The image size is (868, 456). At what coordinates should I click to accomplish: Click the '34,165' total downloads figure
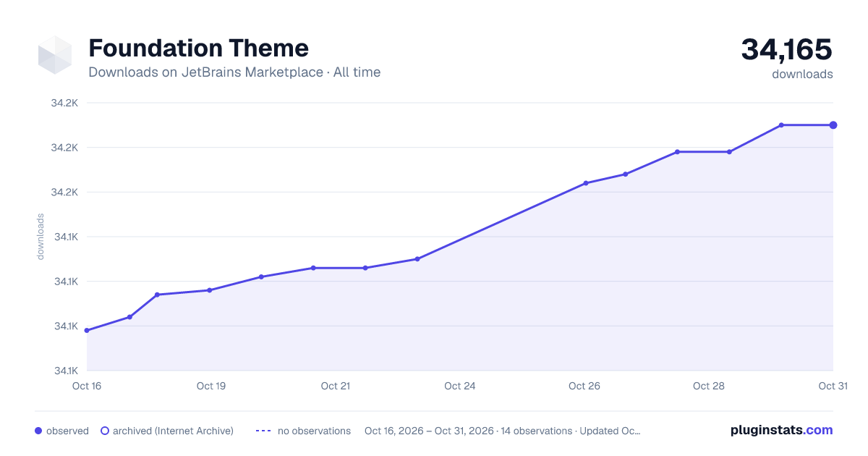tap(787, 49)
